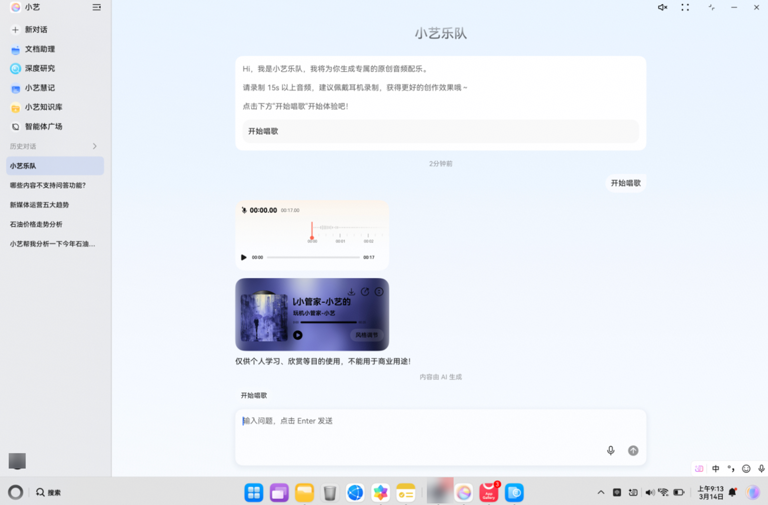Open the 小艺 assistant icon in the dock
The width and height of the screenshot is (768, 505).
coord(463,493)
